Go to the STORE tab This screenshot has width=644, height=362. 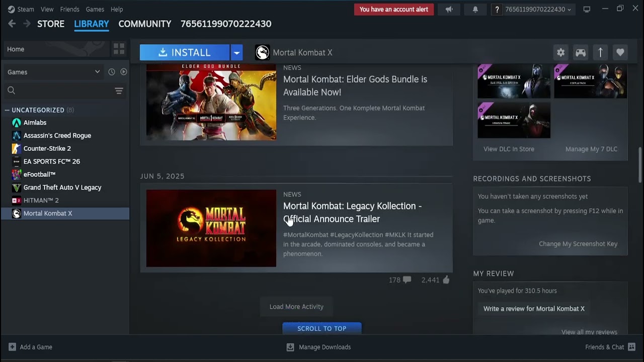(x=51, y=24)
